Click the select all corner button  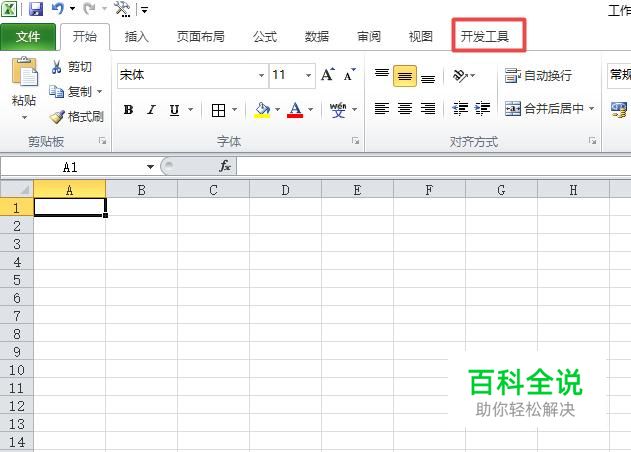pyautogui.click(x=16, y=189)
